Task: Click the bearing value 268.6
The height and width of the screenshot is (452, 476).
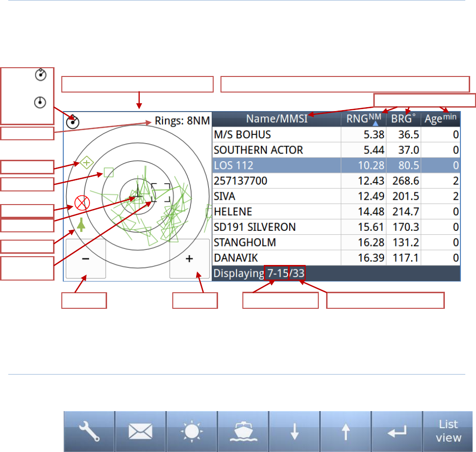Action: [x=405, y=181]
